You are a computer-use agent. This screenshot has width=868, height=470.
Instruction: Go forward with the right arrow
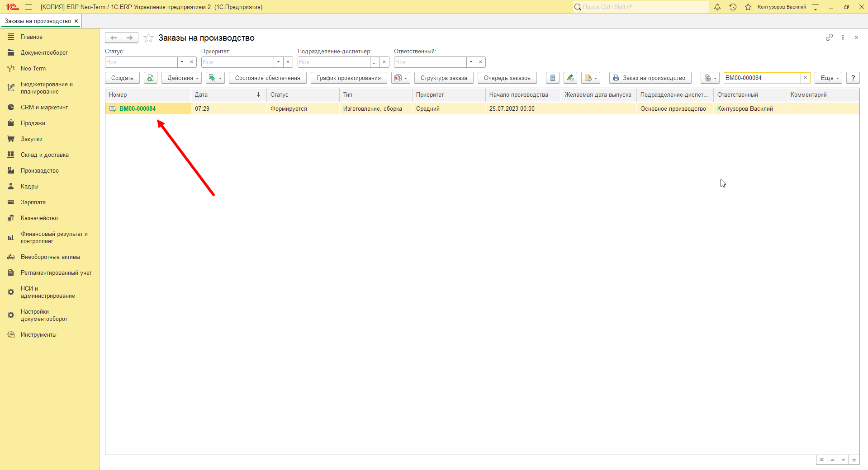[130, 38]
